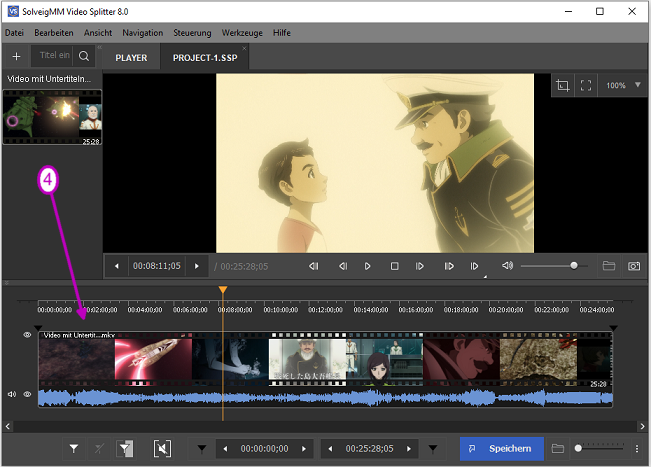Select the audio waveform track
651x467 pixels.
pyautogui.click(x=326, y=398)
